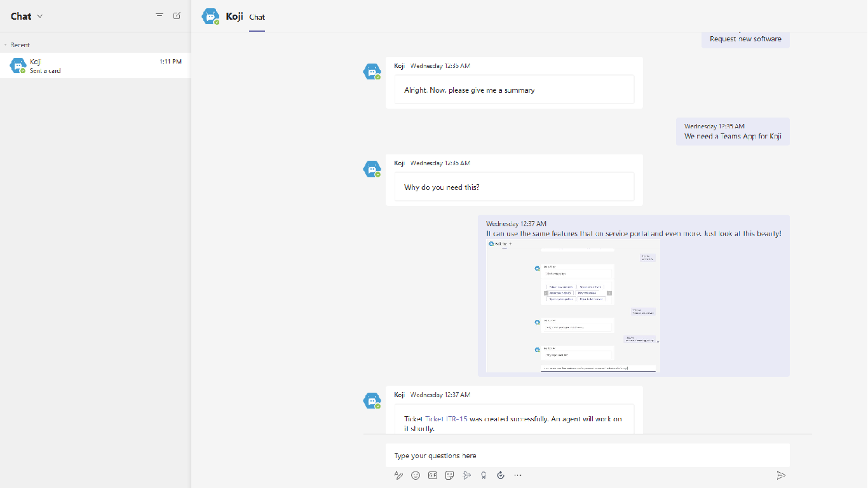Click inside 'Type your questions here' box
868x488 pixels.
[588, 456]
